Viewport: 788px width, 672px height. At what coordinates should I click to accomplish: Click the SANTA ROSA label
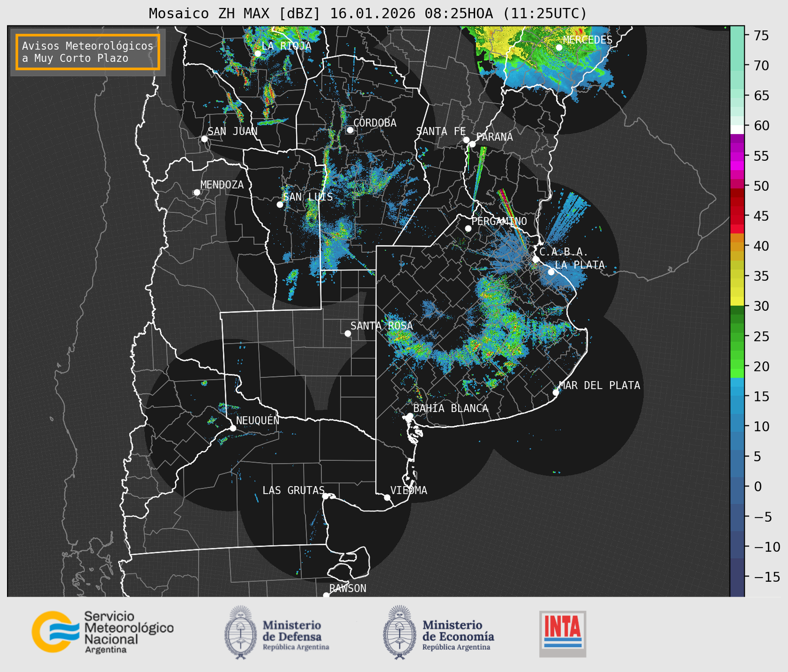tap(382, 326)
